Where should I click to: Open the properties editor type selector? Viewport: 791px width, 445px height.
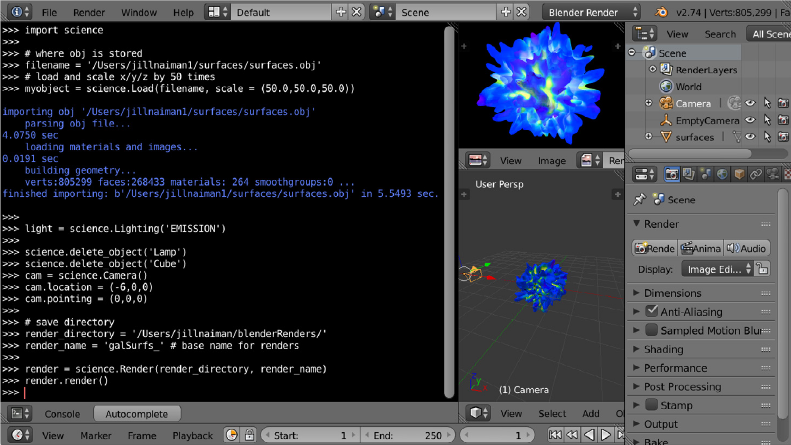click(x=645, y=175)
